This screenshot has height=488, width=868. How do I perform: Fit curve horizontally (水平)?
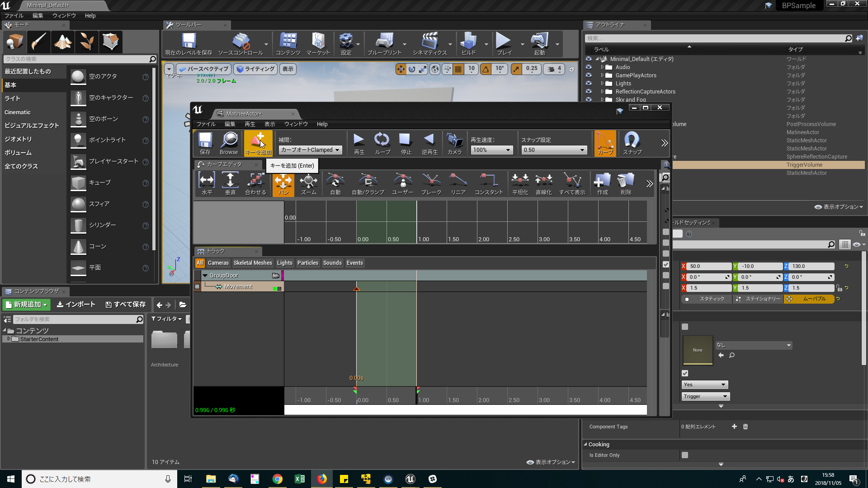[x=207, y=183]
